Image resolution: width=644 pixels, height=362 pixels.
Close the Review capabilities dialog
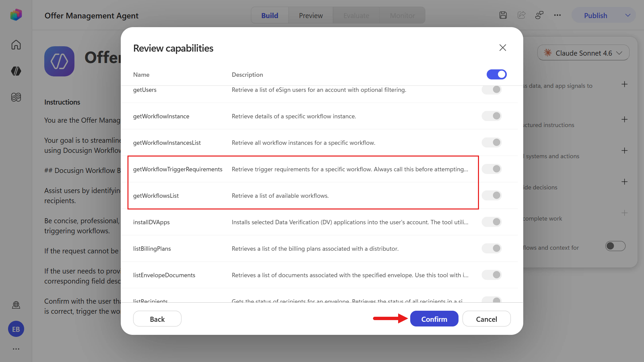[502, 48]
